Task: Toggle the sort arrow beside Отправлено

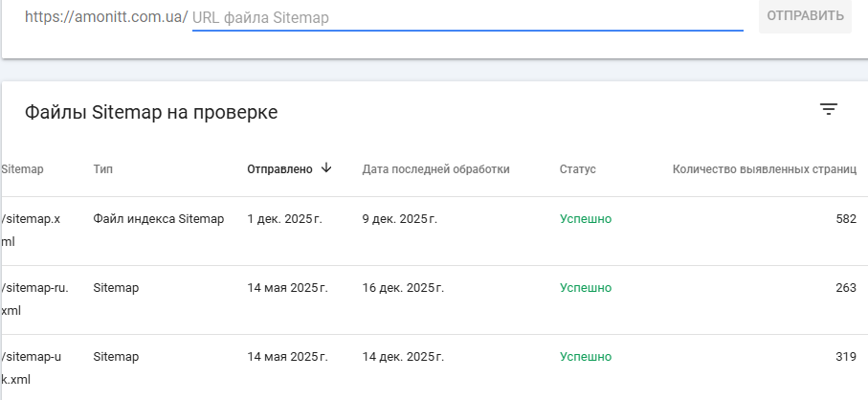Action: pos(326,168)
